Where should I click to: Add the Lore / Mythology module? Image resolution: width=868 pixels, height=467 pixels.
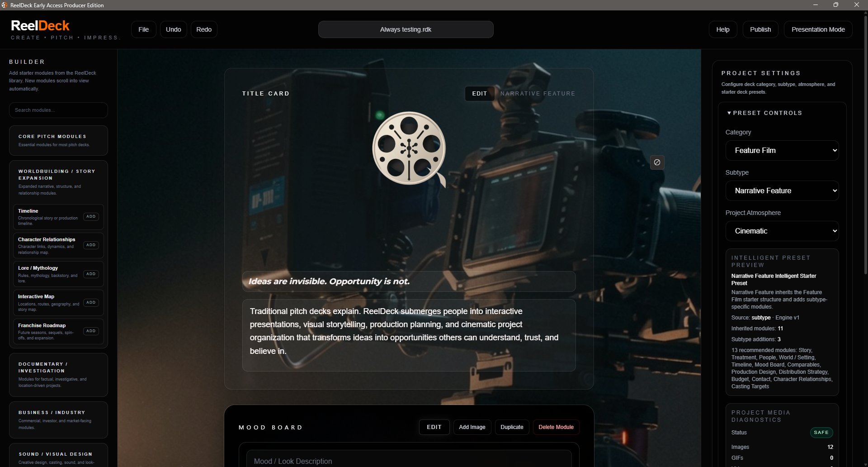tap(91, 274)
